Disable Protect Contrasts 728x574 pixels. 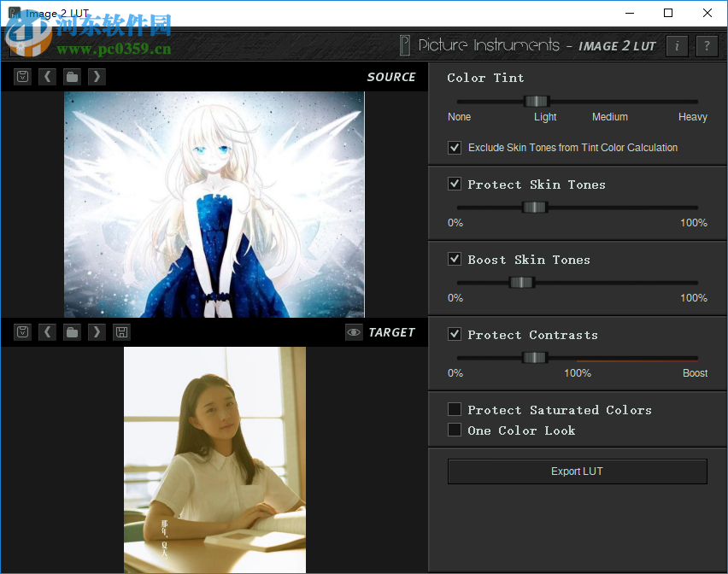[454, 333]
